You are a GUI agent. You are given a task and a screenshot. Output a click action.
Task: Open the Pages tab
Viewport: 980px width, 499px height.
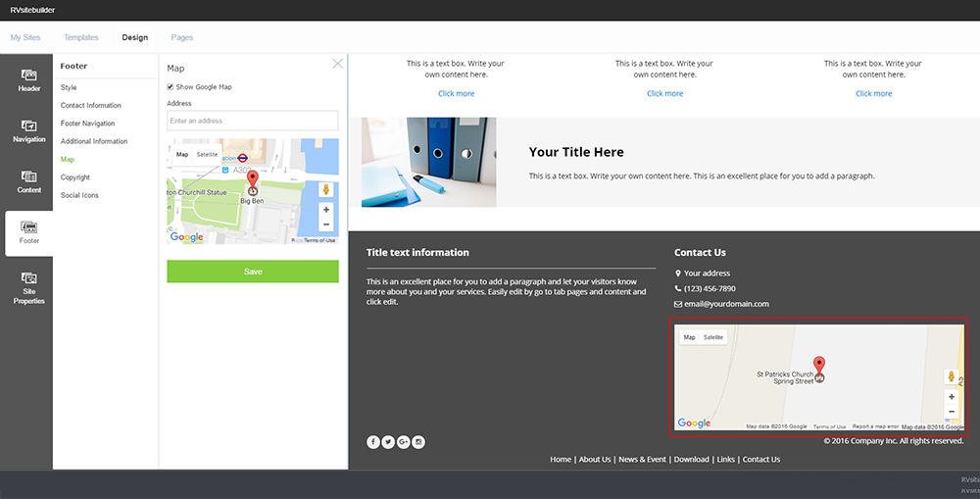(x=182, y=37)
